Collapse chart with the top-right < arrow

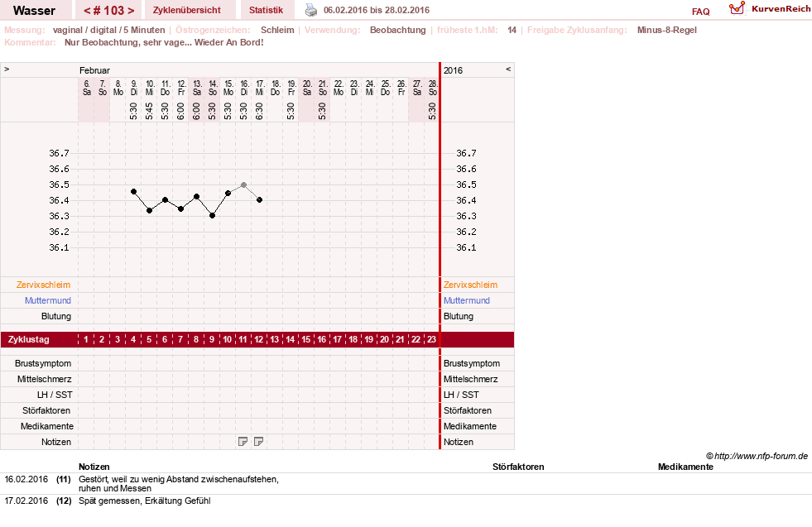point(508,69)
